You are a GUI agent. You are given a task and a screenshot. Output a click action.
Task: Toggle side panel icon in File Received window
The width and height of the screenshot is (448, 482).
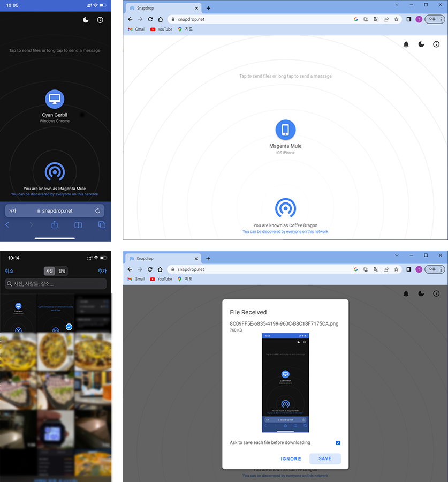(x=409, y=269)
